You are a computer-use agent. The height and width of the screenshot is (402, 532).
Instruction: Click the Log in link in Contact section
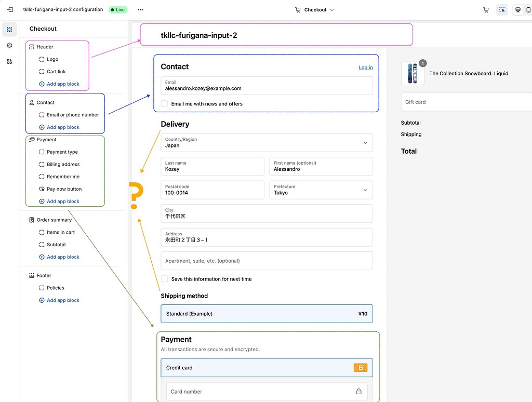pyautogui.click(x=365, y=67)
